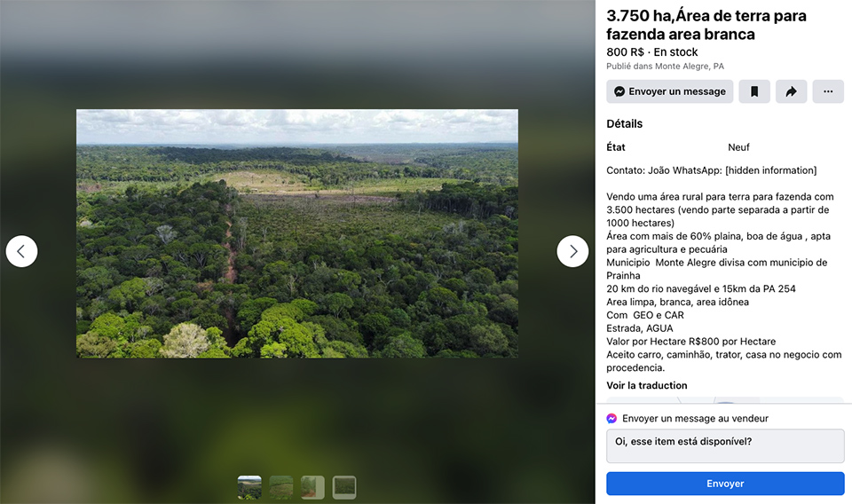Click the listing title '3.750 ha, Área de terra'
The height and width of the screenshot is (504, 852).
[x=706, y=25]
